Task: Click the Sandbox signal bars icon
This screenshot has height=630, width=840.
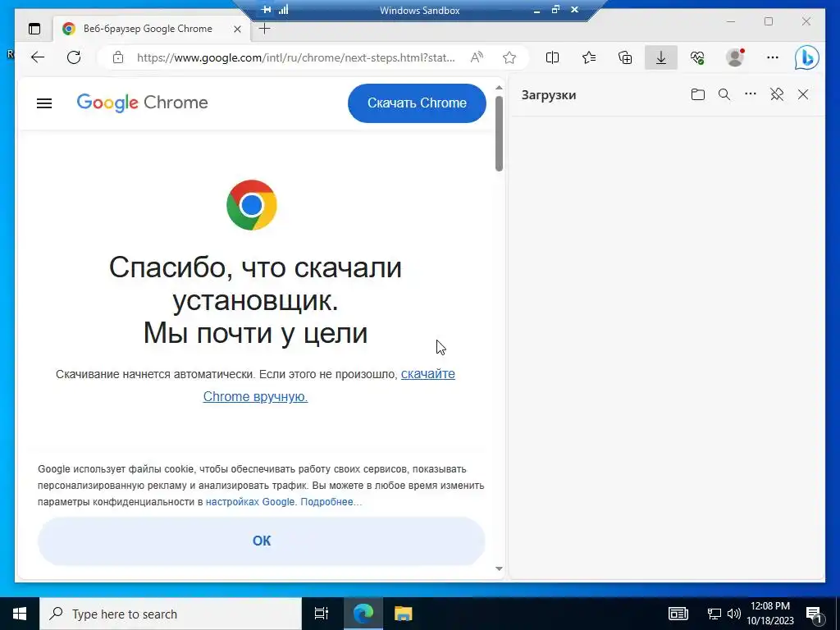Action: pyautogui.click(x=283, y=10)
